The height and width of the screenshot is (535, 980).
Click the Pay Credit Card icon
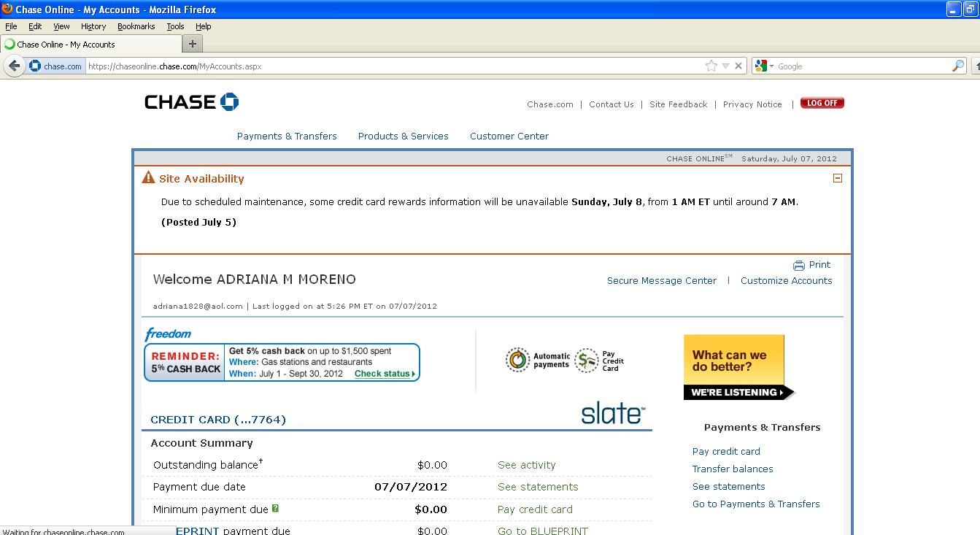587,361
